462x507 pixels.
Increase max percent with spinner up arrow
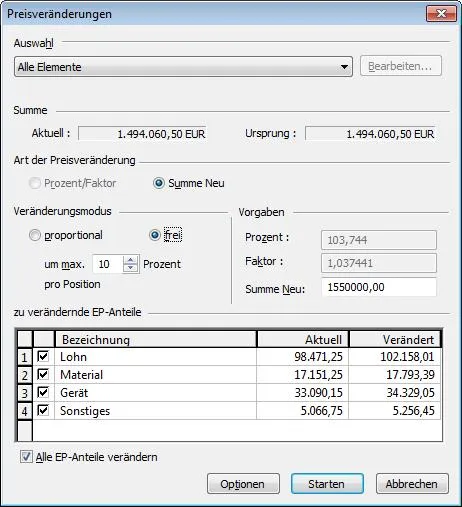(x=130, y=260)
